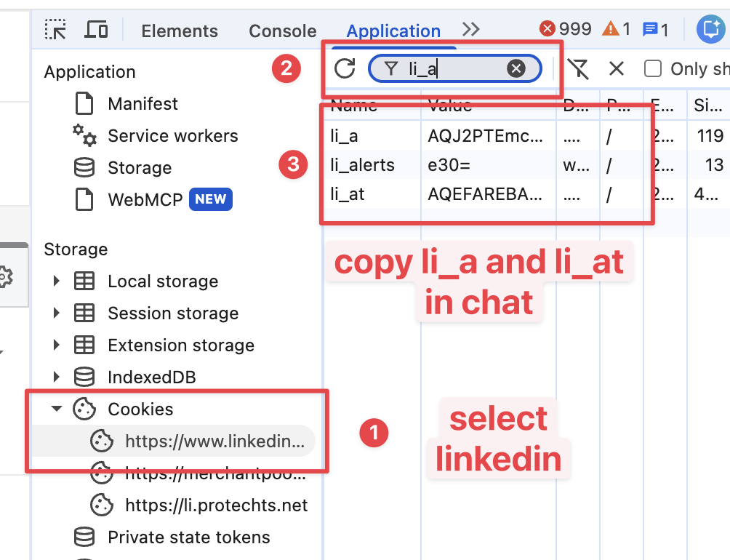Open the warnings counter icon
730x560 pixels.
click(616, 29)
